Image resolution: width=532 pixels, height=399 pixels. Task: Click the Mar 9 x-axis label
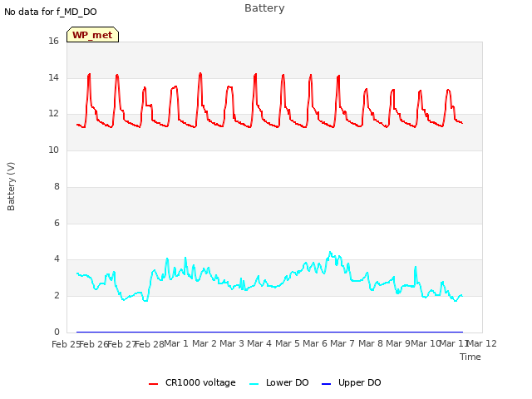click(398, 343)
